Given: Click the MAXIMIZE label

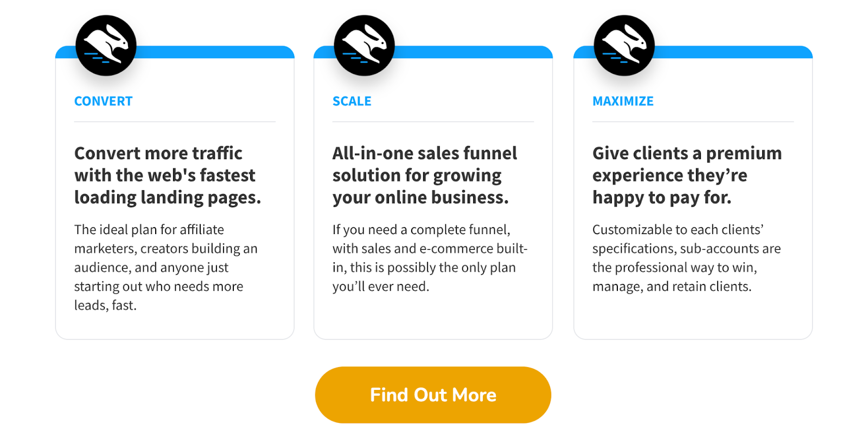Looking at the screenshot, I should 623,100.
